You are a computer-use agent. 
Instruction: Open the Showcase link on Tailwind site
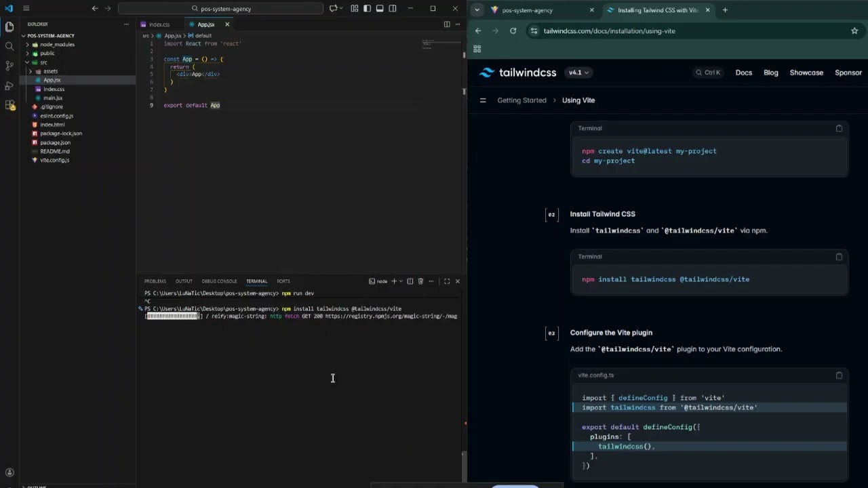point(806,73)
